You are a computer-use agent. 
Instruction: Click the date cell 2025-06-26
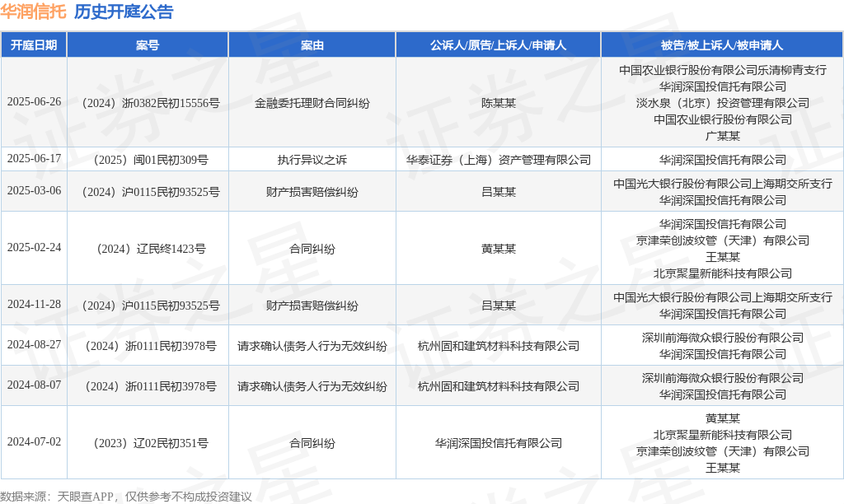34,101
